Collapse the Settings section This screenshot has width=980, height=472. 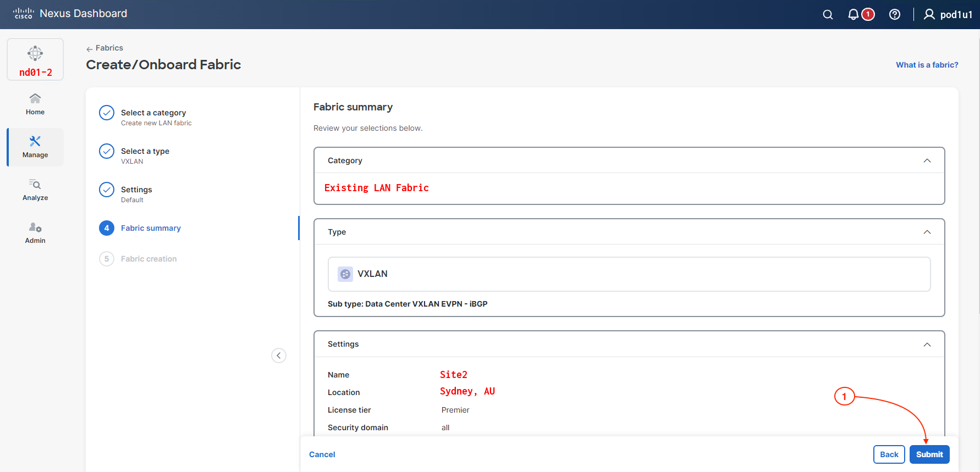[x=927, y=345]
